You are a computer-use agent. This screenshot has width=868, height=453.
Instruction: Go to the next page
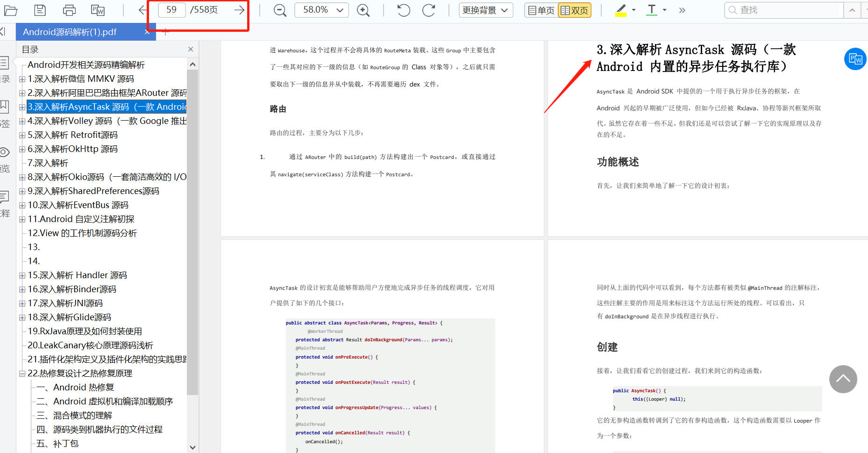pos(239,10)
